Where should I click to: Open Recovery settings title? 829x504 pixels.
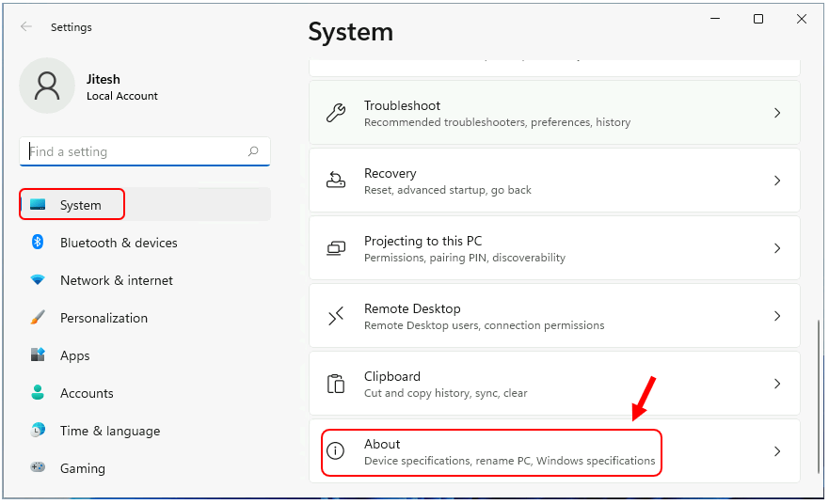391,173
